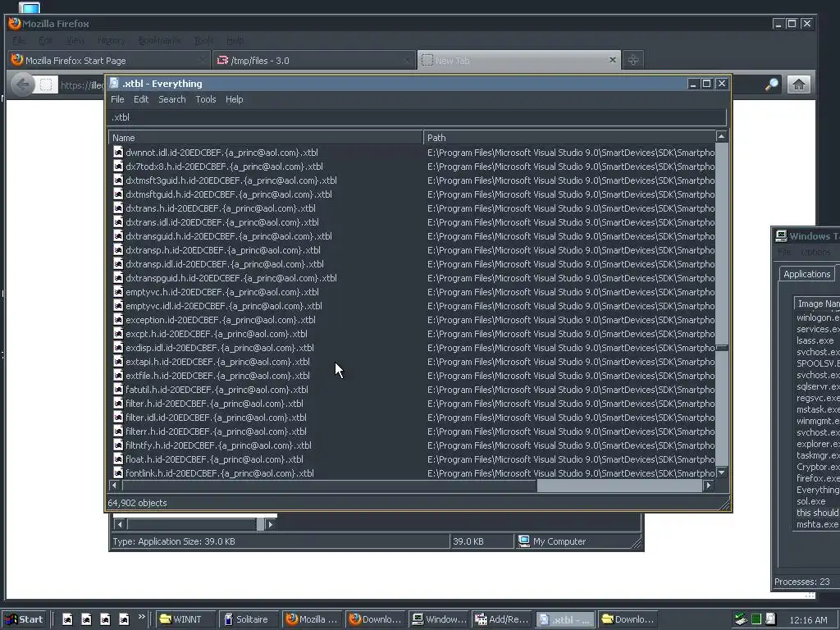Image resolution: width=840 pixels, height=630 pixels.
Task: Select extapi.h.id-20EDCBEF file name
Action: [x=217, y=362]
